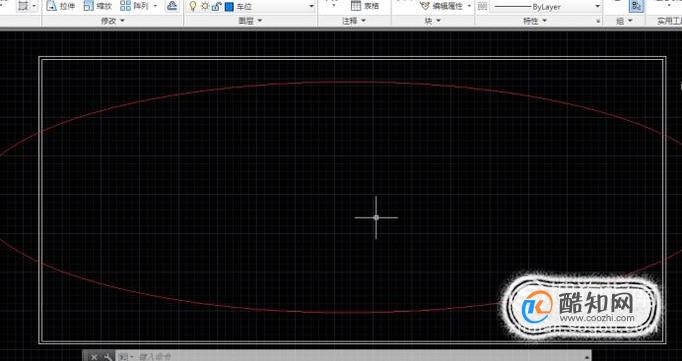Select the Array (阵列) tool
The height and width of the screenshot is (361, 682).
134,6
